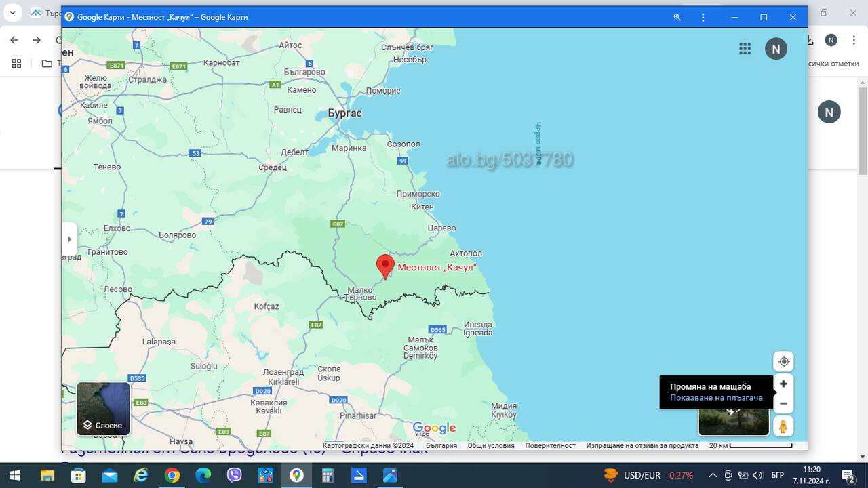Open the volume control in tray

click(x=758, y=475)
